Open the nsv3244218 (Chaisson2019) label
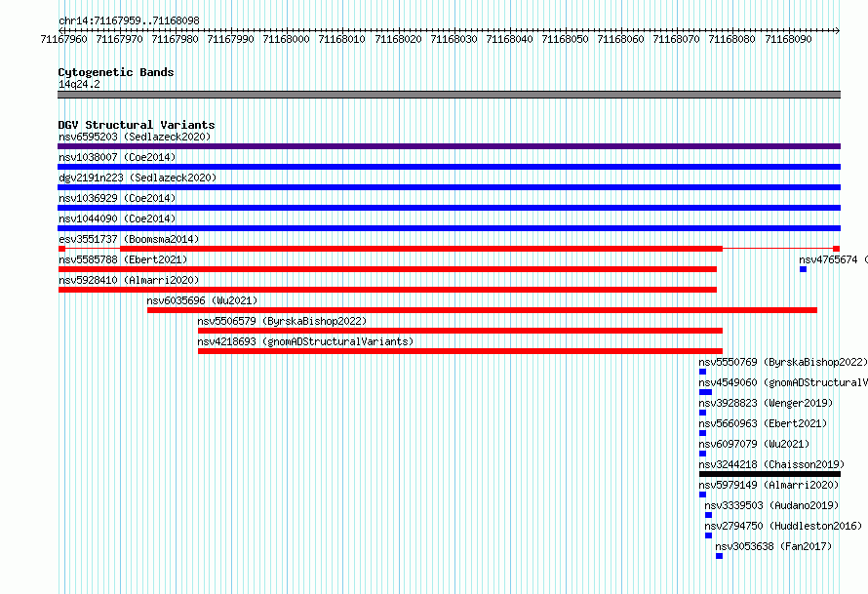 771,464
